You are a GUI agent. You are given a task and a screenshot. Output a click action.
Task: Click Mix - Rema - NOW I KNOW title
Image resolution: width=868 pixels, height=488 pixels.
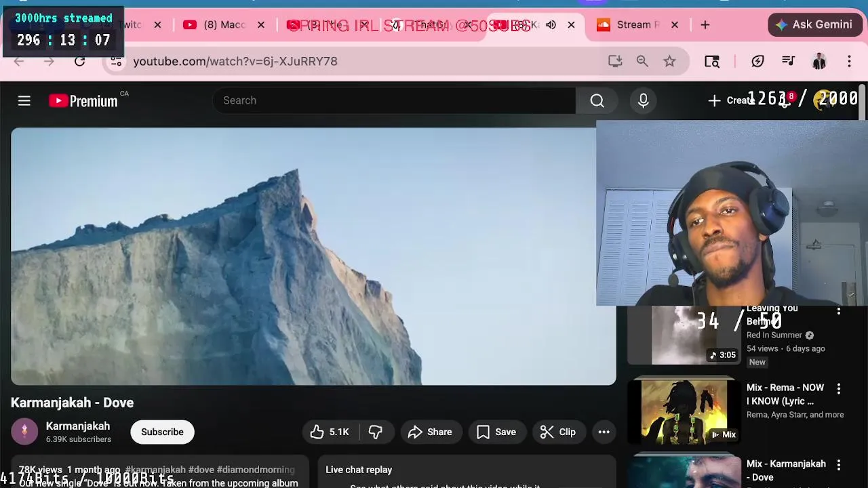(785, 394)
